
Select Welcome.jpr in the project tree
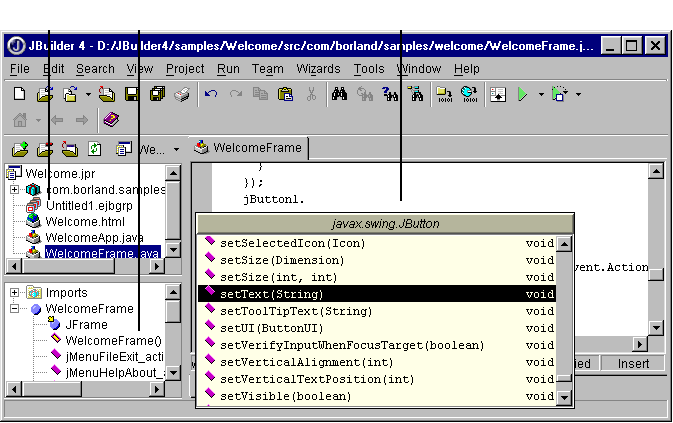coord(60,174)
